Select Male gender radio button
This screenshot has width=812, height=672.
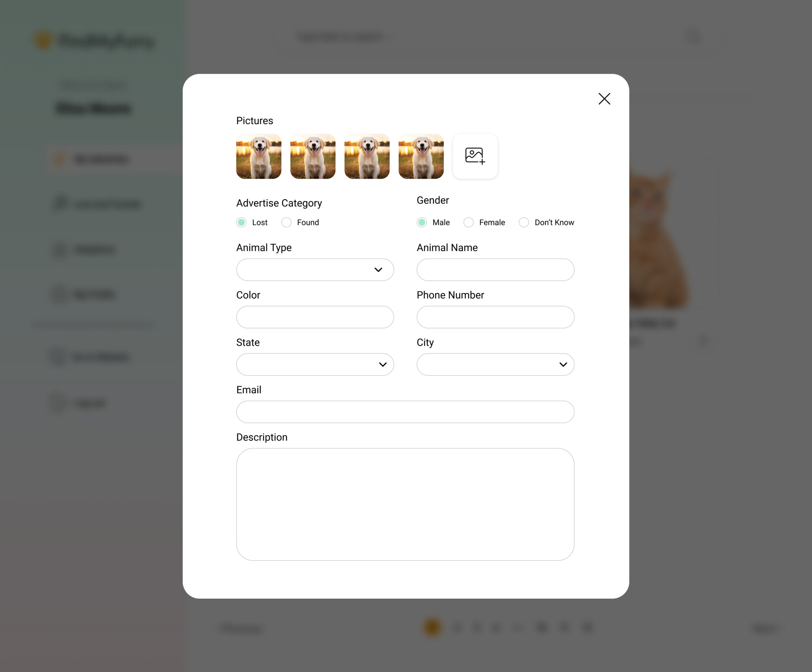pyautogui.click(x=422, y=223)
